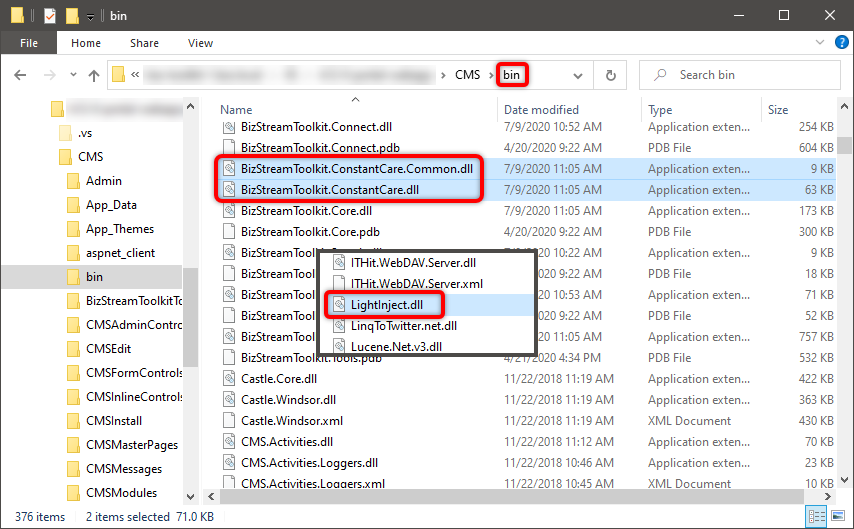Sort by Date modified column header

tap(541, 110)
